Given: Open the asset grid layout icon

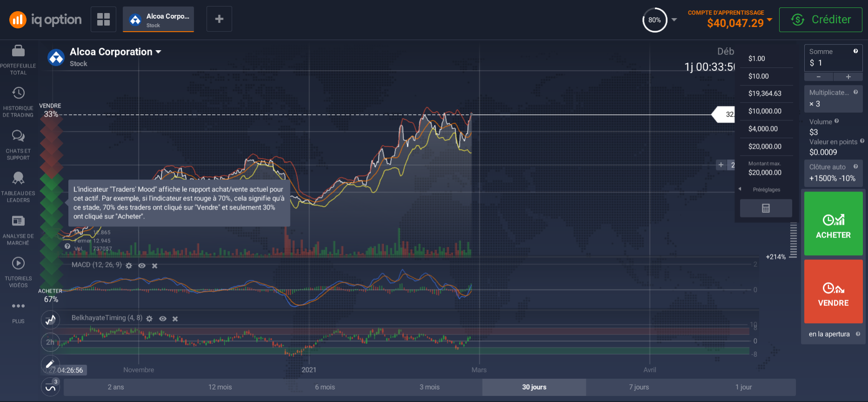Looking at the screenshot, I should click(103, 19).
